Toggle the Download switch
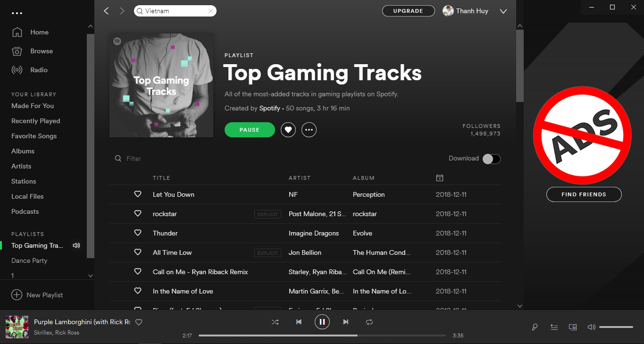Image resolution: width=644 pixels, height=344 pixels. click(491, 159)
